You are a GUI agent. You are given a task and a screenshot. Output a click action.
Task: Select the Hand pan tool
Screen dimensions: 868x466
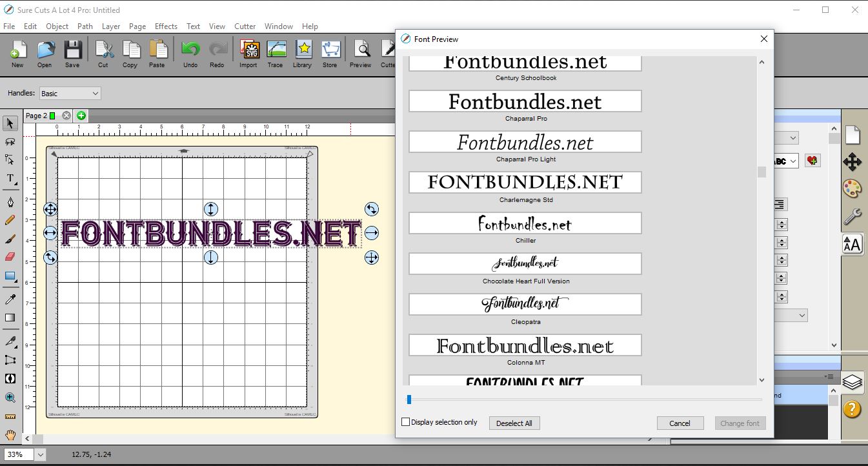(10, 435)
